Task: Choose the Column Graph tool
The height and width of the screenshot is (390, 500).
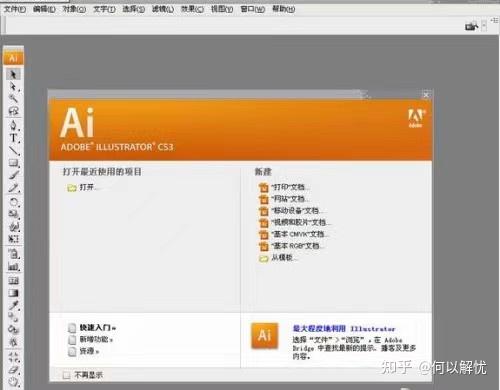Action: 13,267
